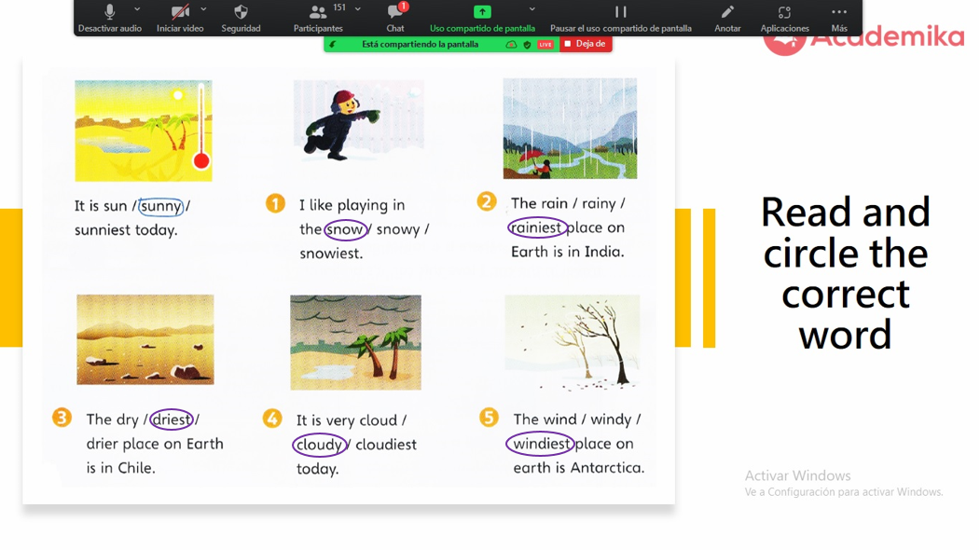Start the camera with Iniciar video
The image size is (980, 550).
[180, 18]
